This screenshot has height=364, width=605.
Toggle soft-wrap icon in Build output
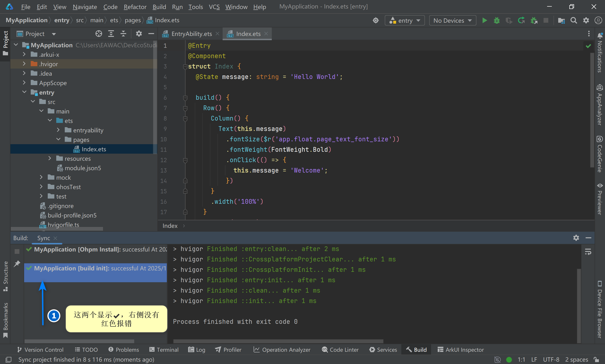click(x=588, y=252)
